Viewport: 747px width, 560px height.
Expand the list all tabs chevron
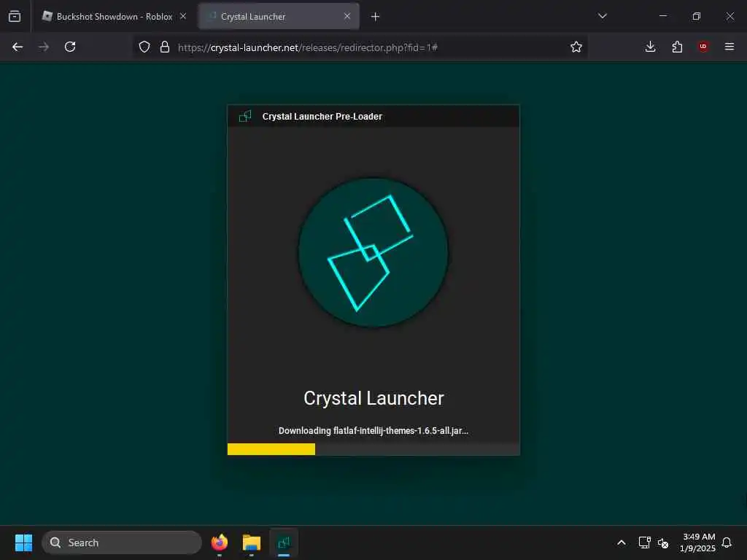602,16
